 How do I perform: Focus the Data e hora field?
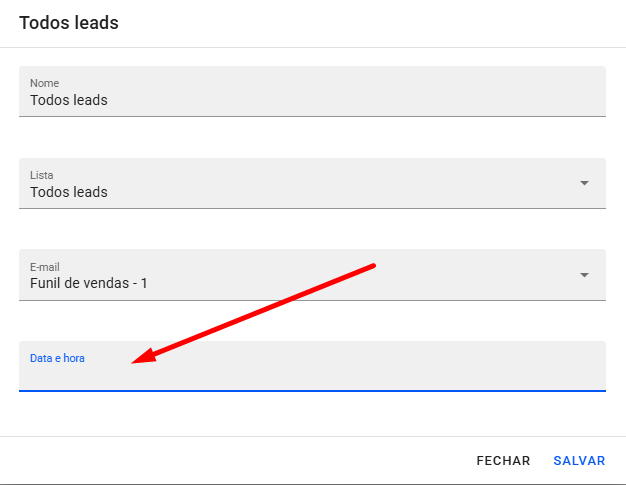pyautogui.click(x=312, y=373)
